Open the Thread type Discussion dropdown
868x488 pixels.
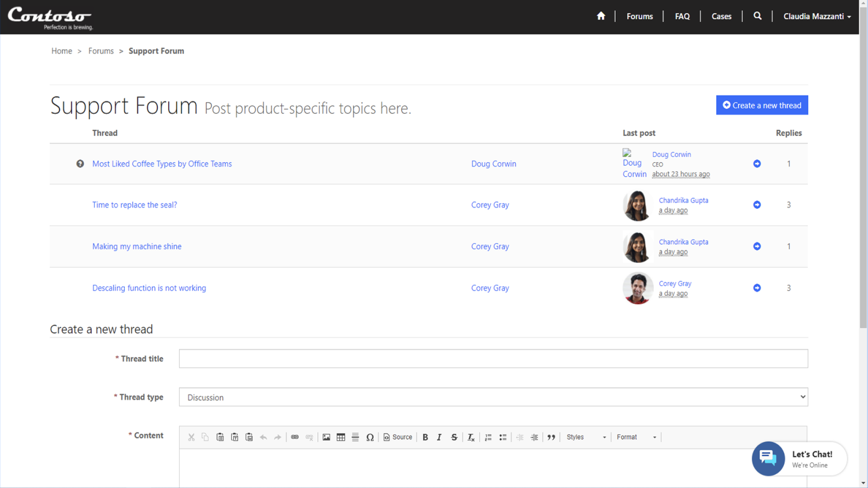tap(493, 397)
